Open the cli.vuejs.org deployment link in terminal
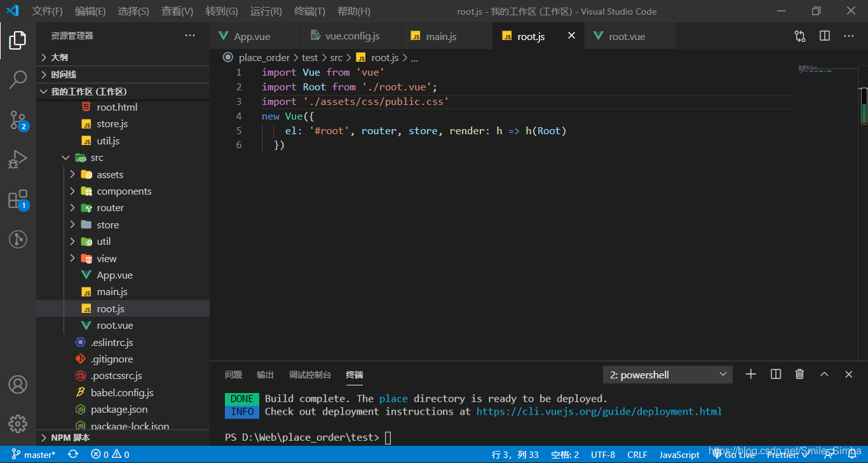 pyautogui.click(x=599, y=411)
